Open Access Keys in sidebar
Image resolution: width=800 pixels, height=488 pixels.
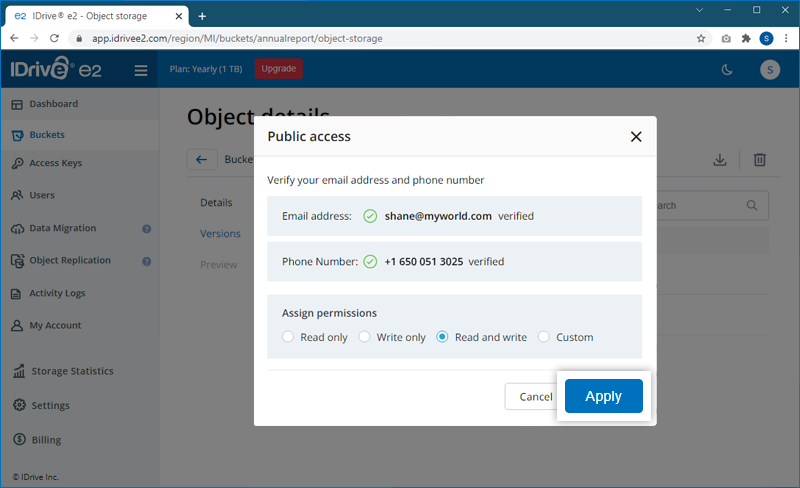tap(56, 163)
